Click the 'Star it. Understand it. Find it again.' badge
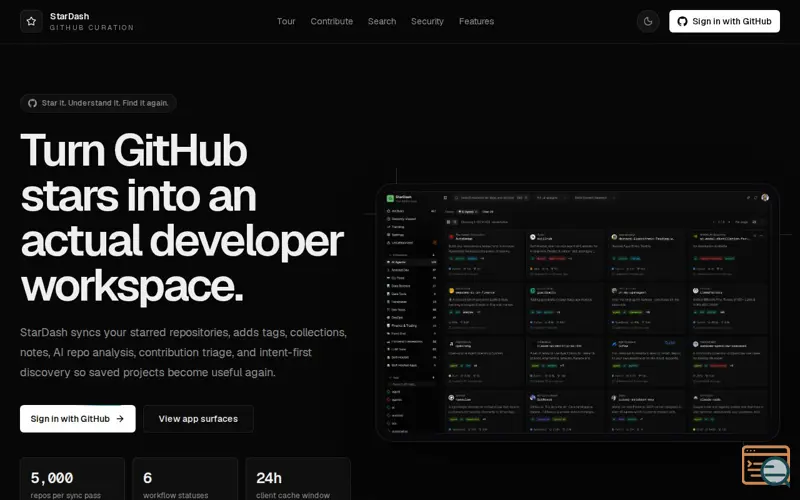Viewport: 800px width, 500px height. coord(98,103)
